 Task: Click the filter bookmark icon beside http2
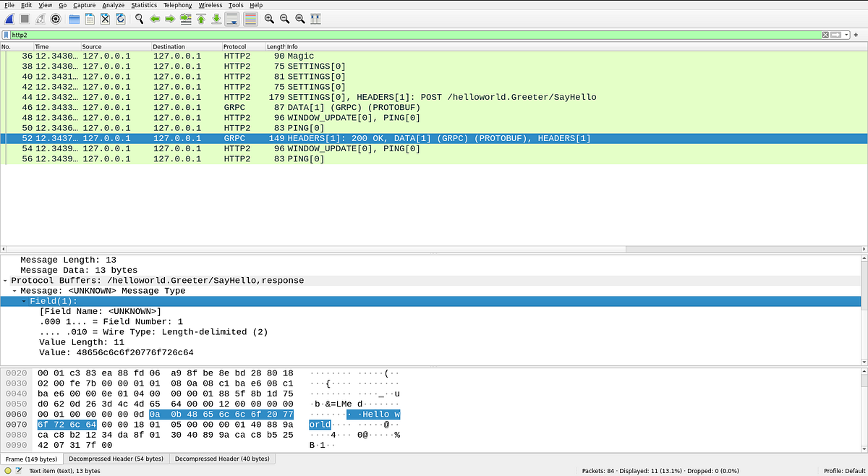point(6,35)
